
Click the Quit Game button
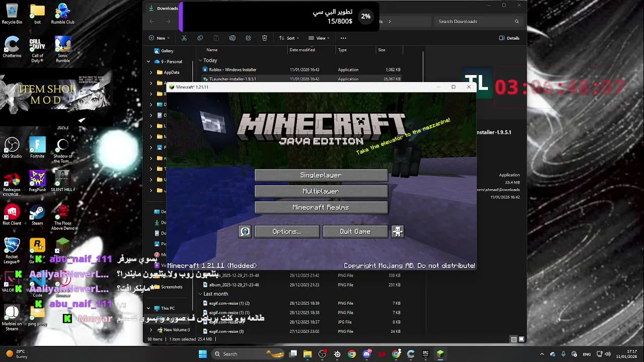[x=355, y=231]
